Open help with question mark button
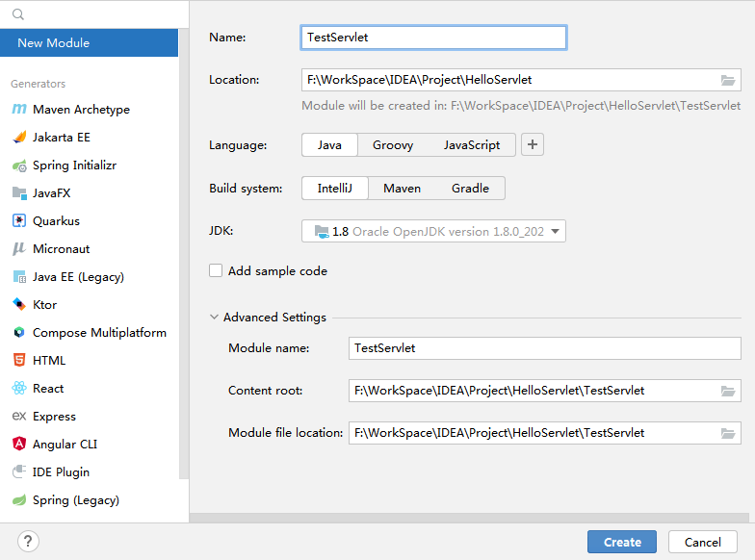The width and height of the screenshot is (755, 560). (x=28, y=541)
